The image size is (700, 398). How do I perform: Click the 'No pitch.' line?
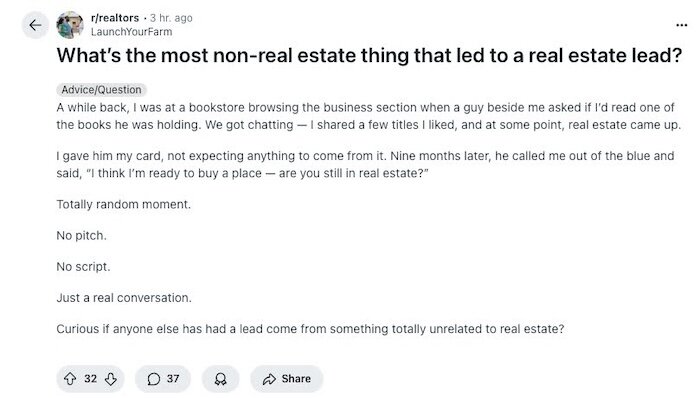click(x=81, y=236)
